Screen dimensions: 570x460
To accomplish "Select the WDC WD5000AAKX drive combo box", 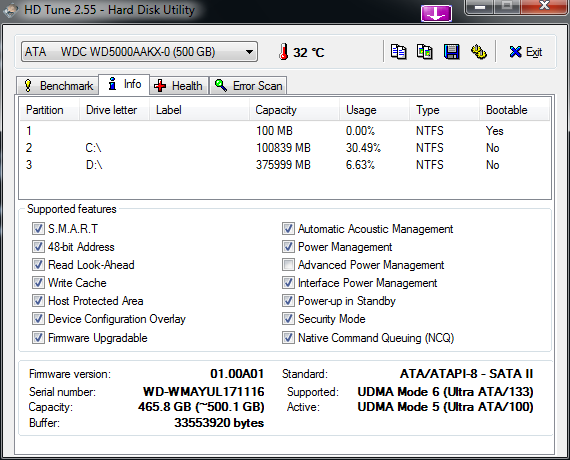I will 139,52.
